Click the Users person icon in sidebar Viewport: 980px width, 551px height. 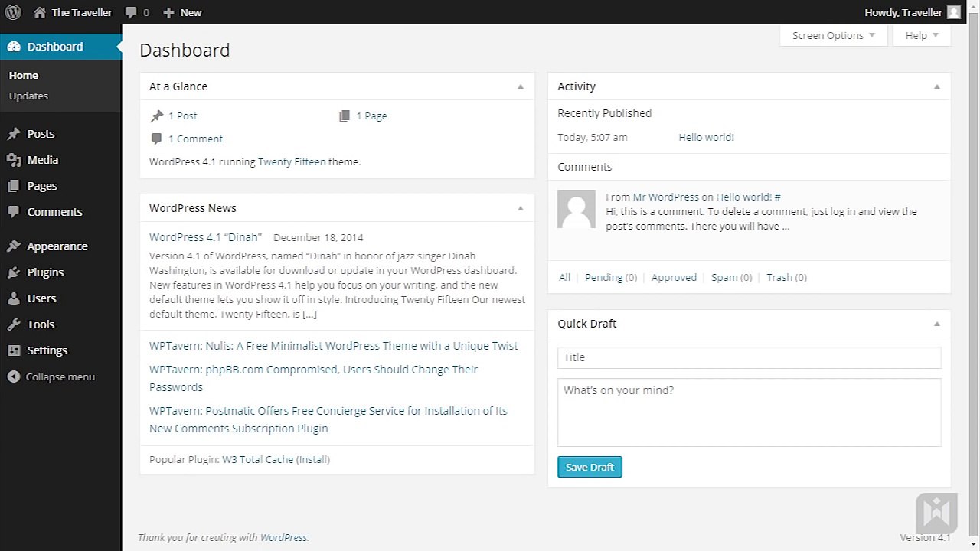(x=14, y=298)
